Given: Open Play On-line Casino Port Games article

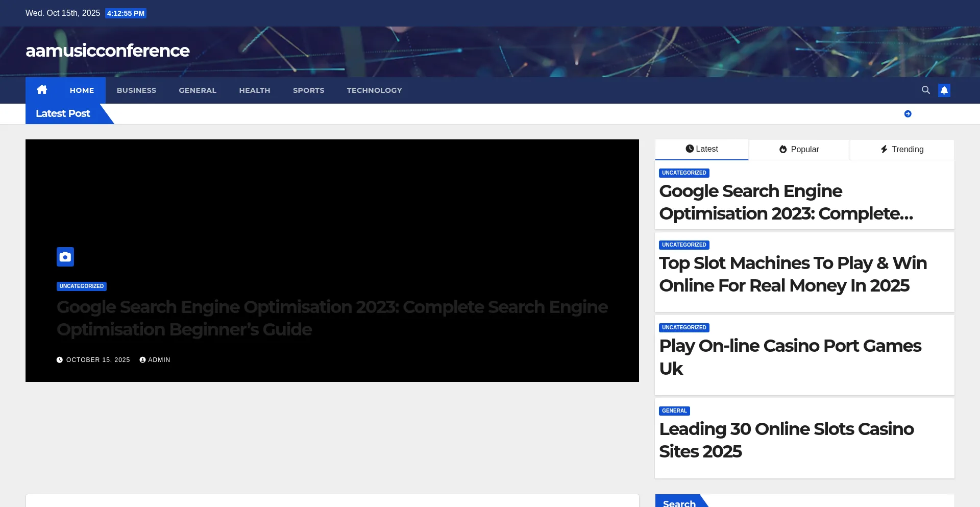Looking at the screenshot, I should point(790,357).
